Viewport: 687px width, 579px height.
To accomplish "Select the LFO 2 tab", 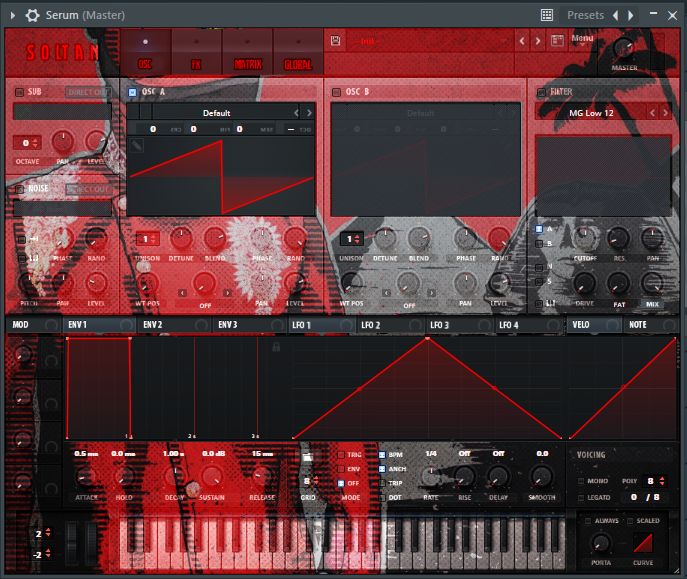I will pyautogui.click(x=391, y=325).
